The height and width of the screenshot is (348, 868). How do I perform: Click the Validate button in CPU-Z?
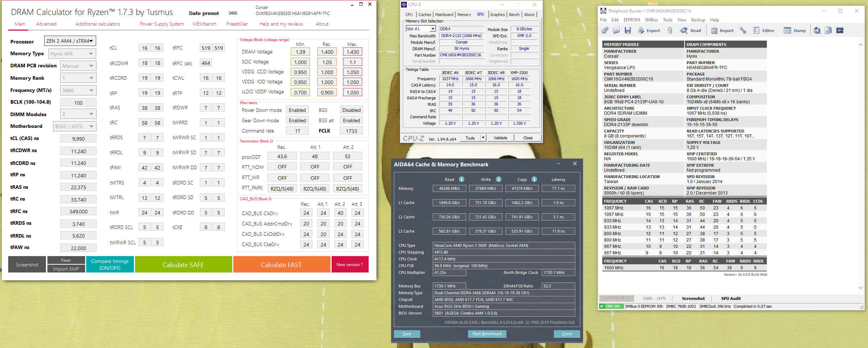(500, 138)
